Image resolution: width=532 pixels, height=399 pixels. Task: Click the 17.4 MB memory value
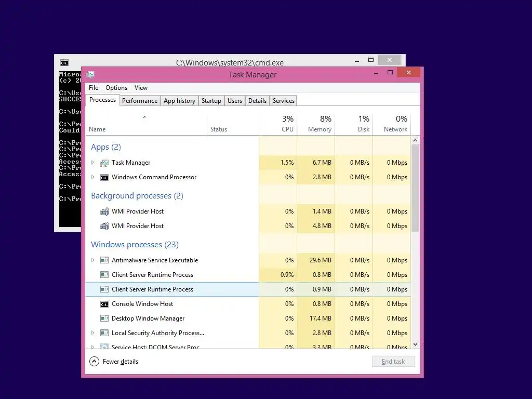[x=320, y=318]
